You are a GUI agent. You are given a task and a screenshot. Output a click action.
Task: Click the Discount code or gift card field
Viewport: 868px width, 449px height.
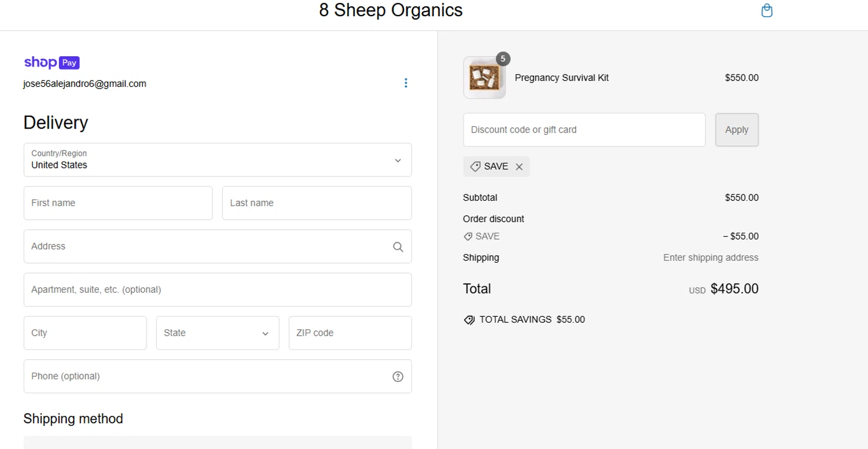point(584,130)
